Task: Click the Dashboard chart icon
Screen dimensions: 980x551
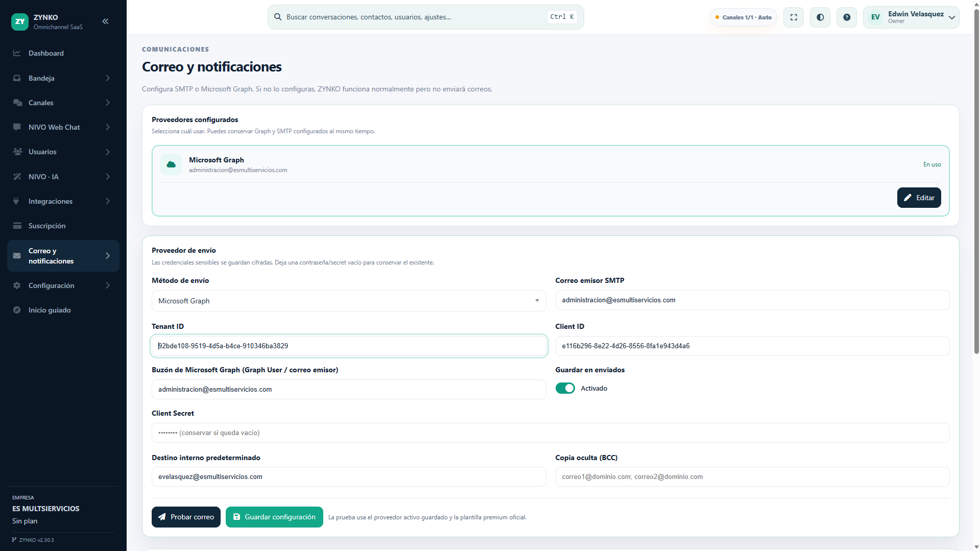Action: click(17, 53)
